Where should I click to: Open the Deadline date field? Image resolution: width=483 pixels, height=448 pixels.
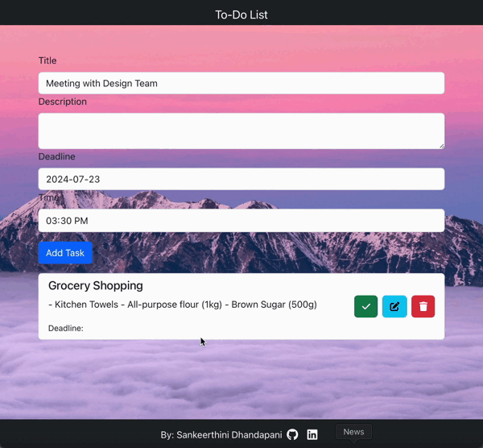[x=242, y=179]
